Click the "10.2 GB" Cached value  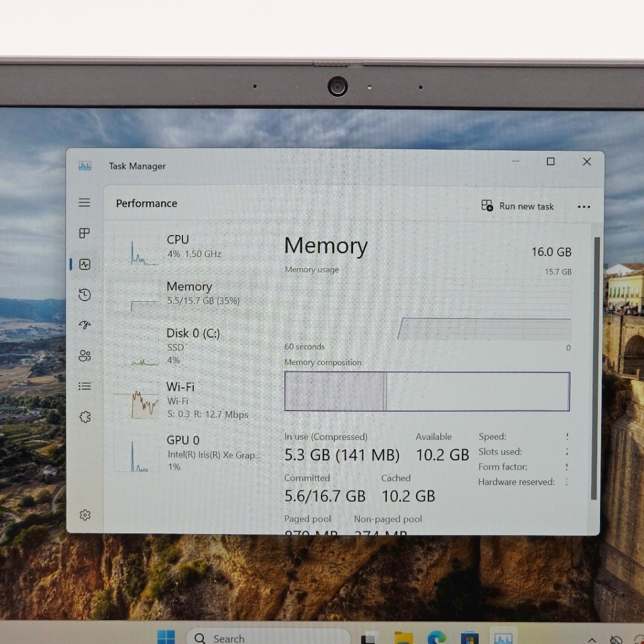click(408, 496)
